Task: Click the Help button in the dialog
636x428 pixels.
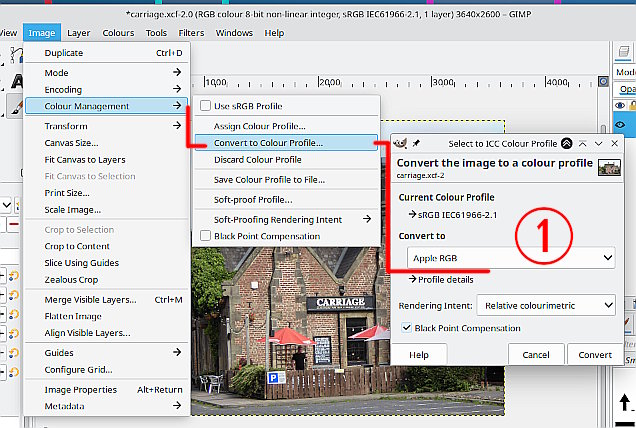Action: click(419, 355)
